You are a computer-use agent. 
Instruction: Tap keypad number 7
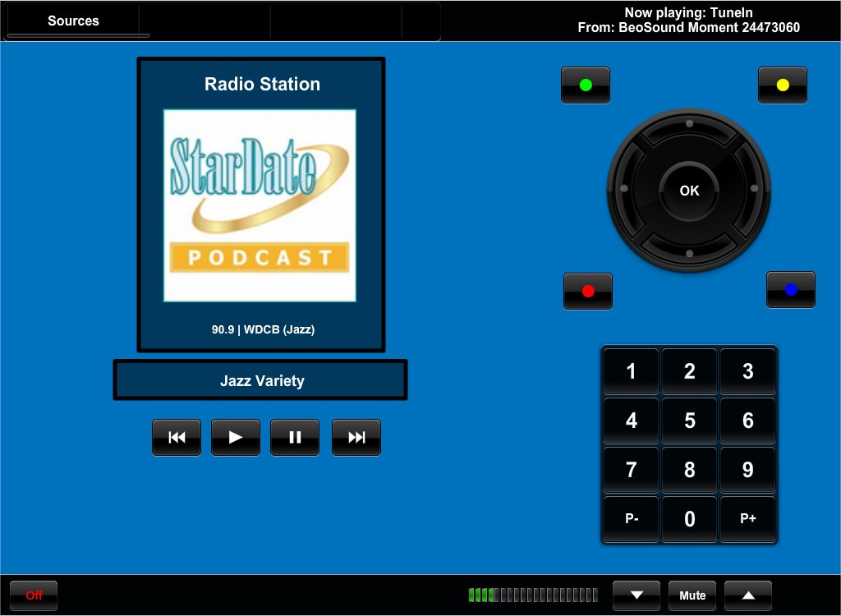(632, 470)
